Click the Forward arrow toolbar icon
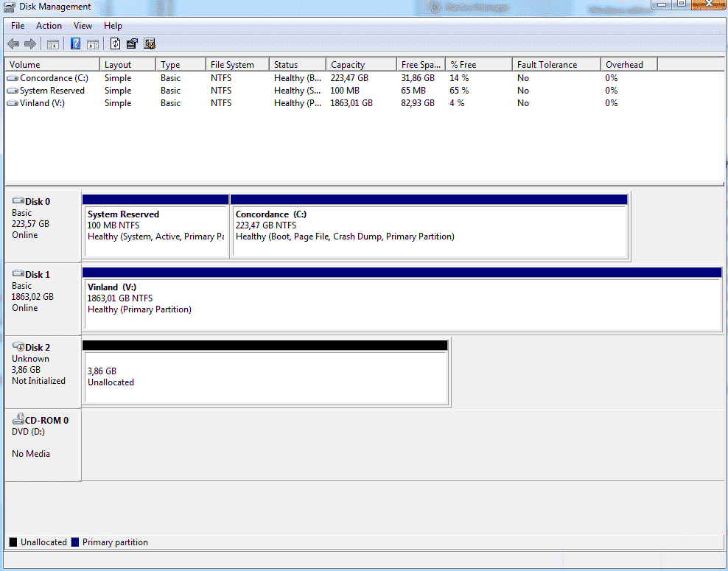 [x=30, y=44]
